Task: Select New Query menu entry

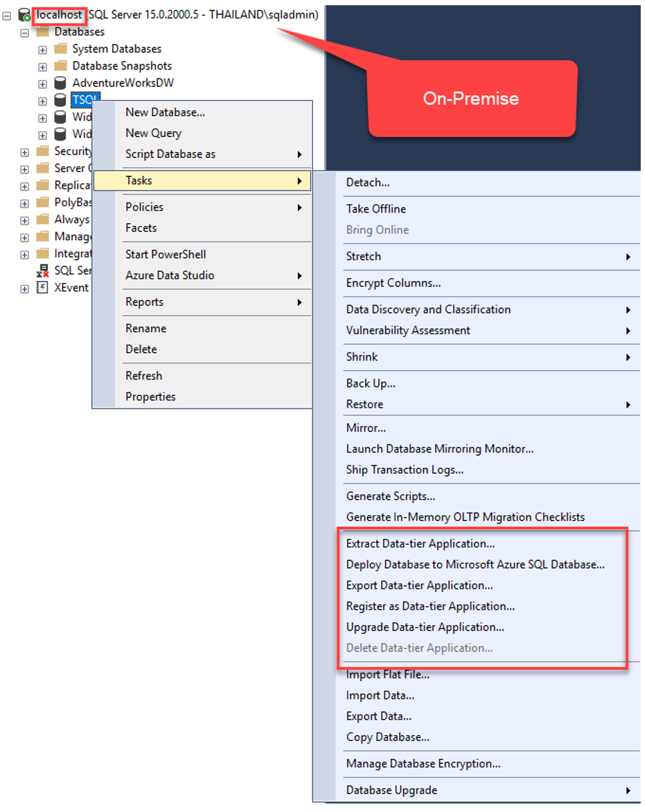Action: [203, 133]
